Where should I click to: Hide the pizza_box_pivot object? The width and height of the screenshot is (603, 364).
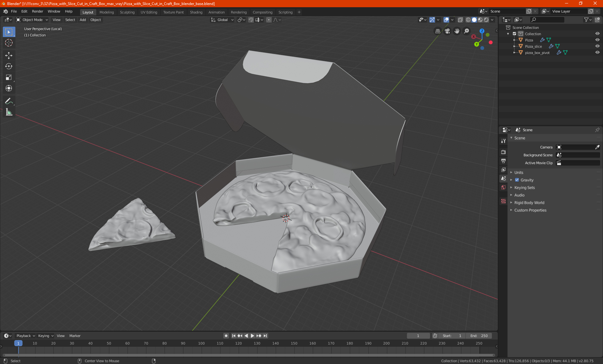[x=597, y=52]
